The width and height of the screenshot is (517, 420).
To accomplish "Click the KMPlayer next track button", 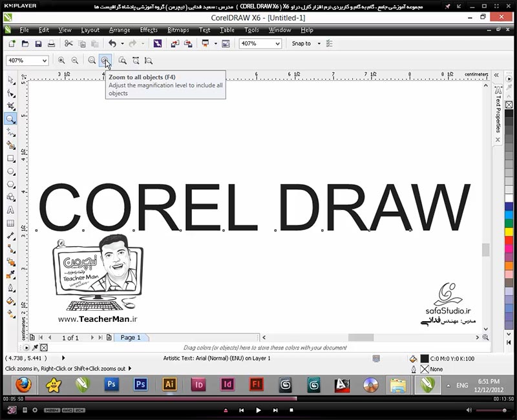I will coord(275,410).
